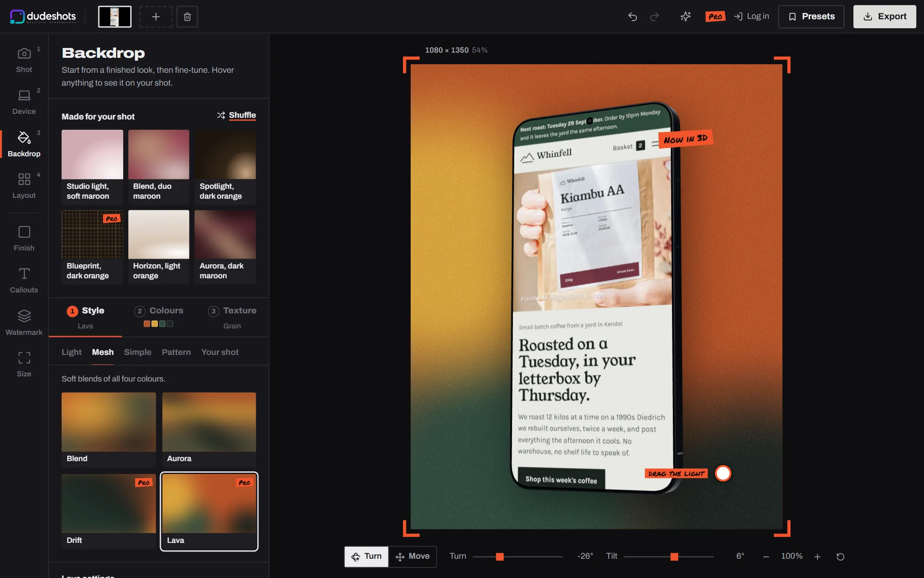Zoom out with the minus icon
Viewport: 924px width, 578px height.
coord(766,557)
